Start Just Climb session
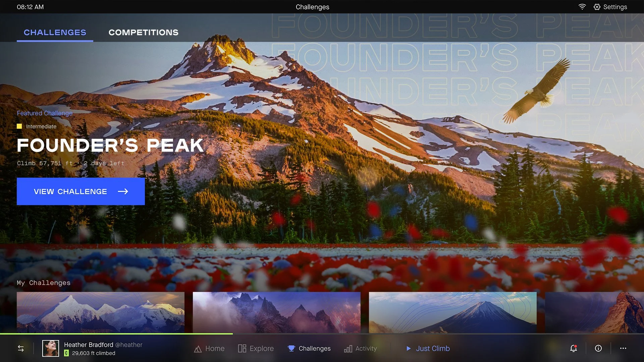 click(428, 349)
